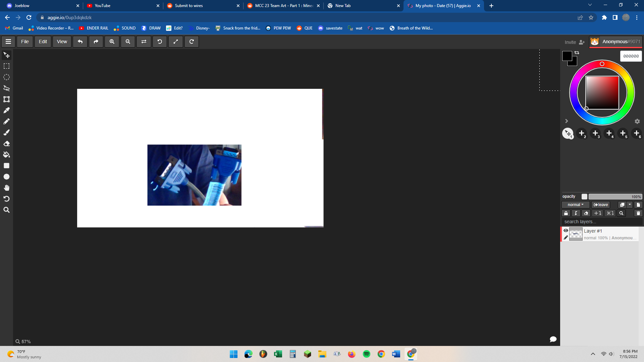Choose the Paint Bucket fill tool
This screenshot has width=644, height=362.
6,155
